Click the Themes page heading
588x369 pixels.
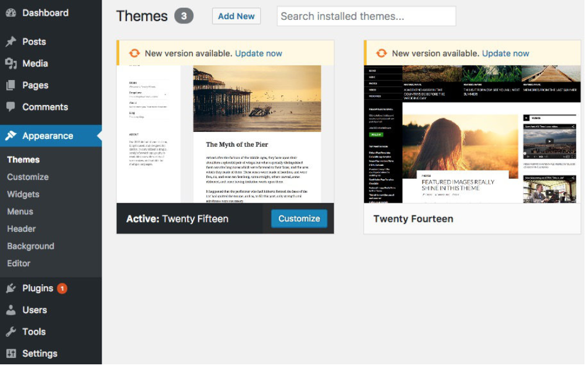pyautogui.click(x=142, y=16)
